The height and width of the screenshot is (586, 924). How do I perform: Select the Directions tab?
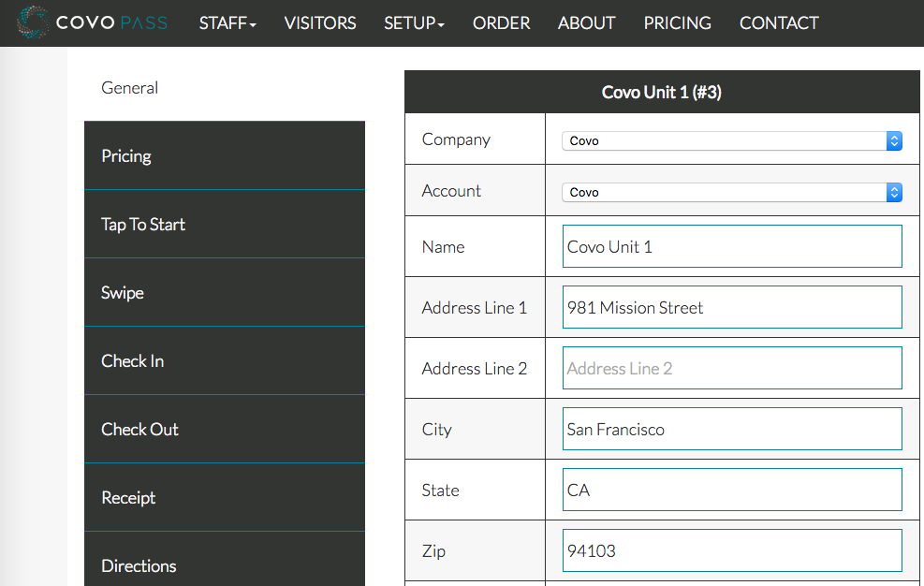(225, 560)
